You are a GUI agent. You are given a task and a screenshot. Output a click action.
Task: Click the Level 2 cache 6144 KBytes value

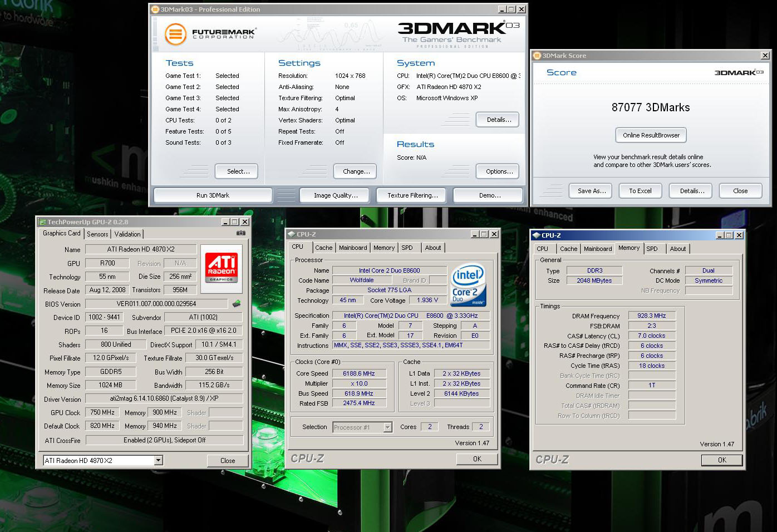tap(461, 393)
